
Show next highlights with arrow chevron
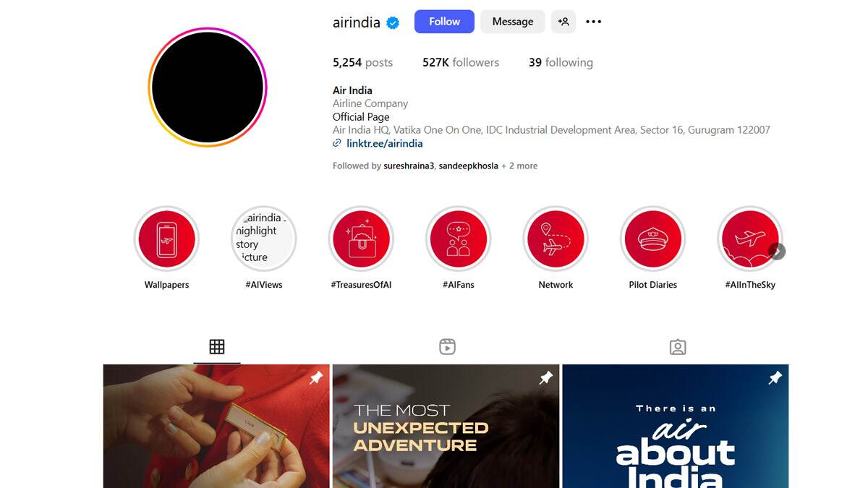click(777, 251)
